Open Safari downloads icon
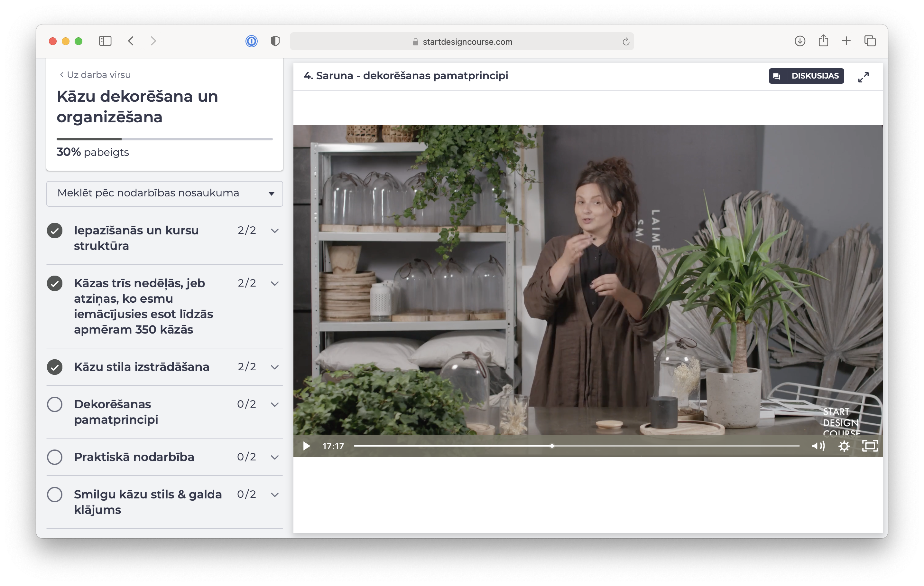This screenshot has width=924, height=586. coord(800,41)
